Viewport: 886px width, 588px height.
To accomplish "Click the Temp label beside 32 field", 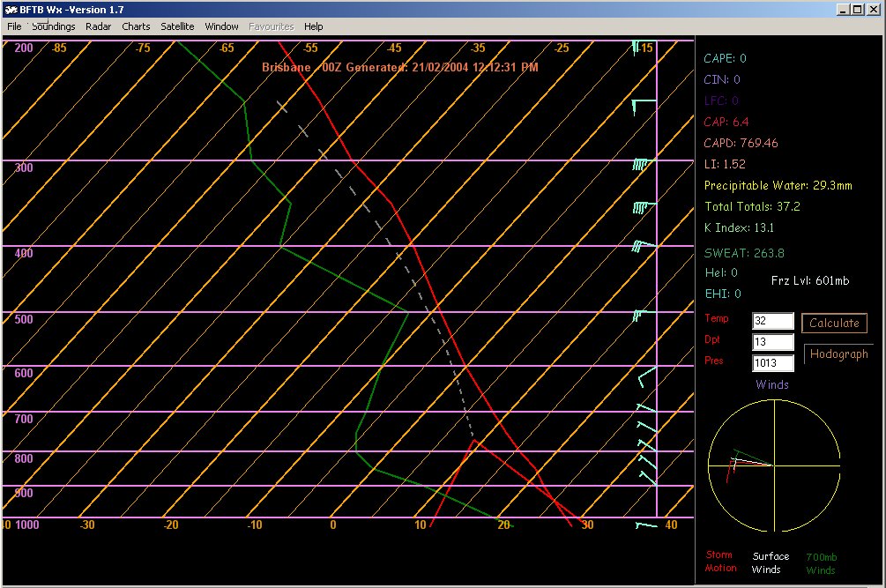I will tap(717, 318).
